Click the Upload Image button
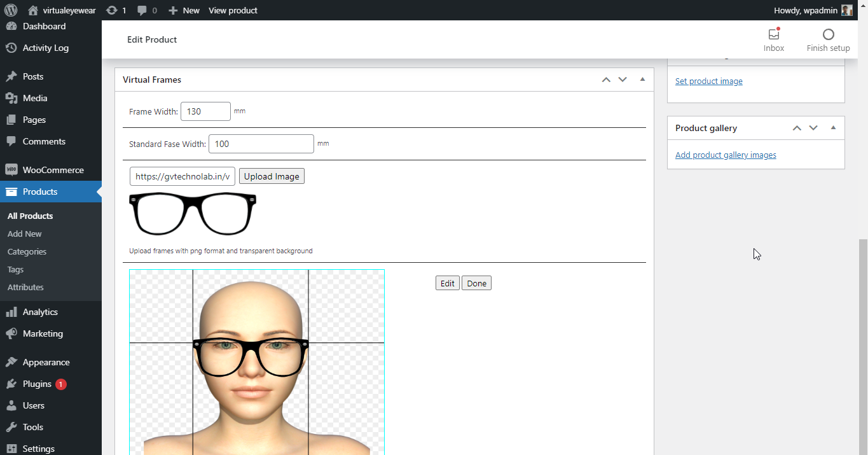868x455 pixels. [272, 176]
